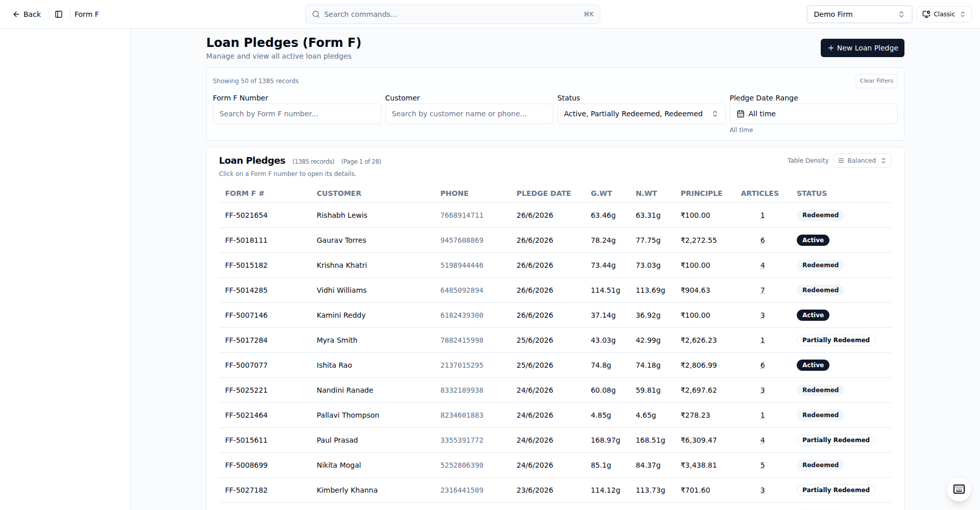Open Form F number FF-5025221

(x=246, y=390)
